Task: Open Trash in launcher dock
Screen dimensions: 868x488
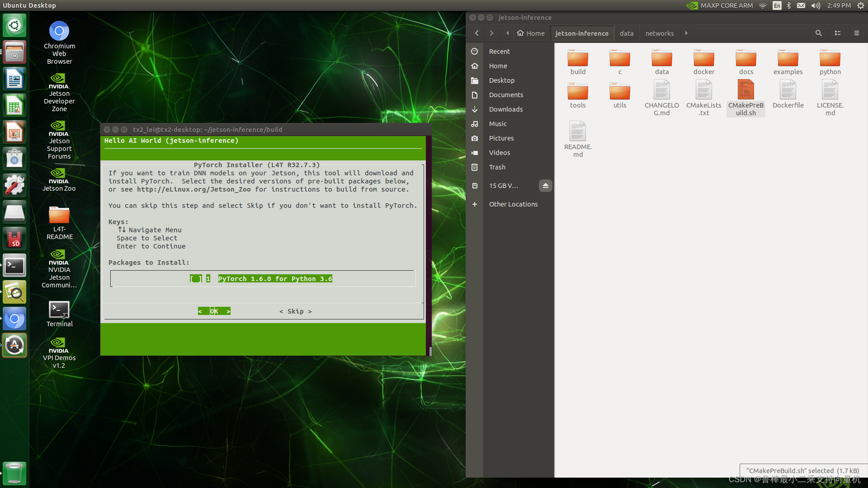Action: tap(14, 473)
